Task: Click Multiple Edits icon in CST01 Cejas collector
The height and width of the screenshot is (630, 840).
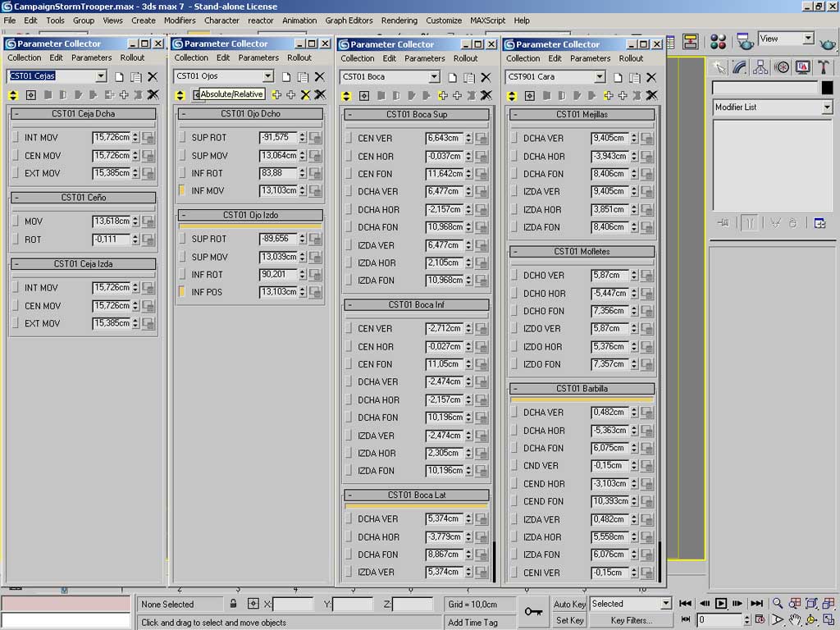Action: 13,95
